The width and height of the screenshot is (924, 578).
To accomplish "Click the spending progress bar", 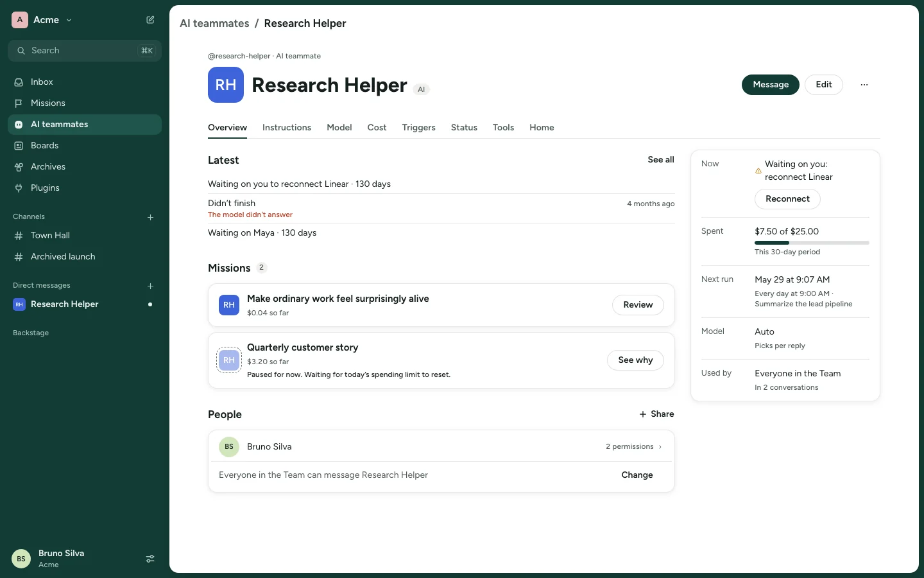I will [812, 243].
